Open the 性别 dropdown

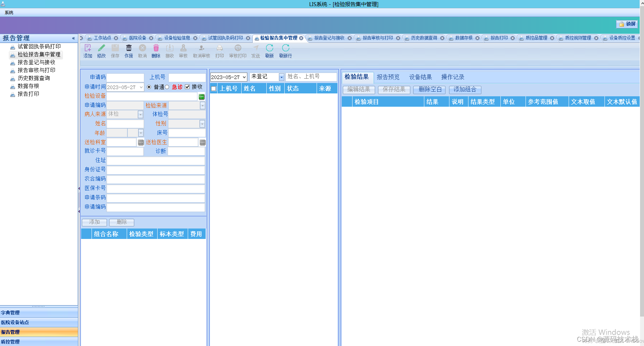coord(202,124)
